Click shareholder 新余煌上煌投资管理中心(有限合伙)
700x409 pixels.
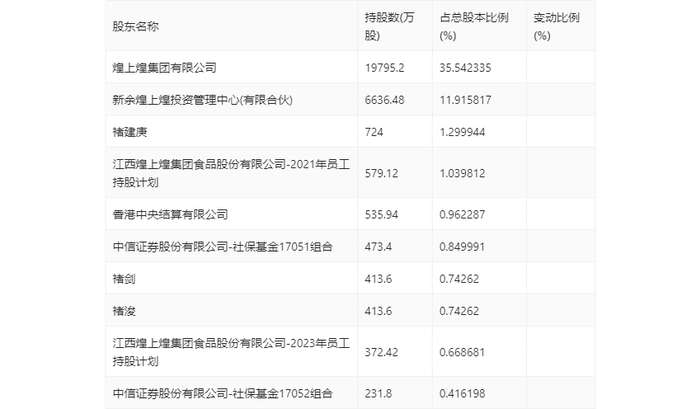click(202, 100)
